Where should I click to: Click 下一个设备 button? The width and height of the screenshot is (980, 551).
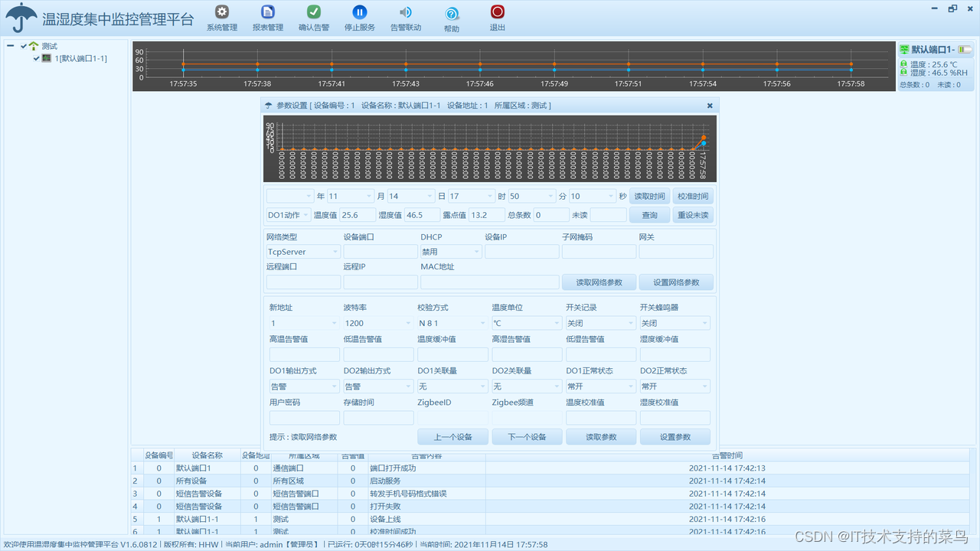pyautogui.click(x=528, y=437)
